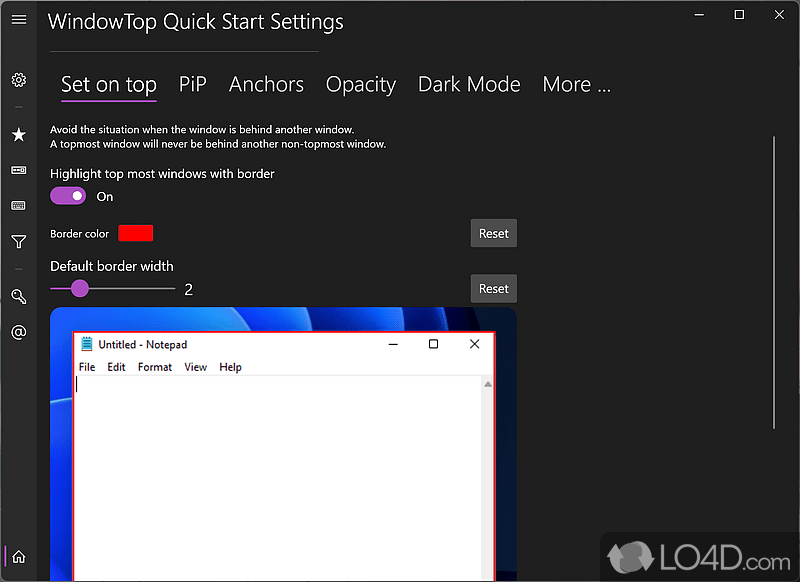This screenshot has height=582, width=800.
Task: Open Format menu in Notepad preview
Action: 155,367
